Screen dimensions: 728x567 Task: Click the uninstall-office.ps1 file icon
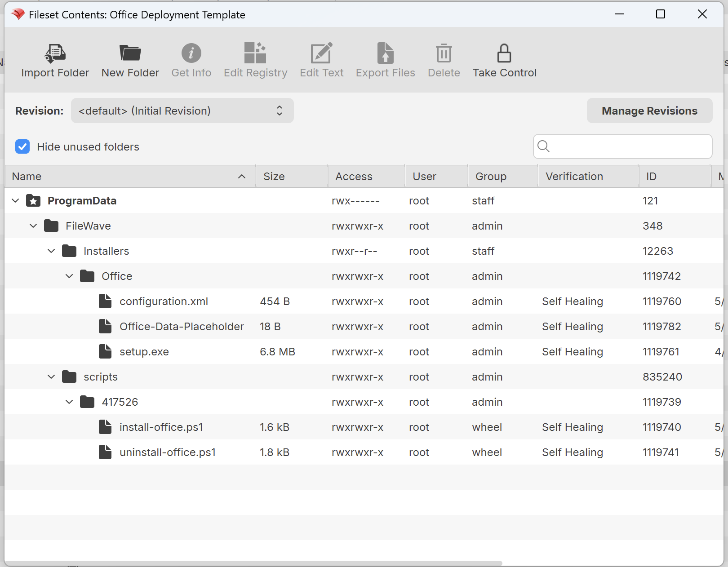105,452
